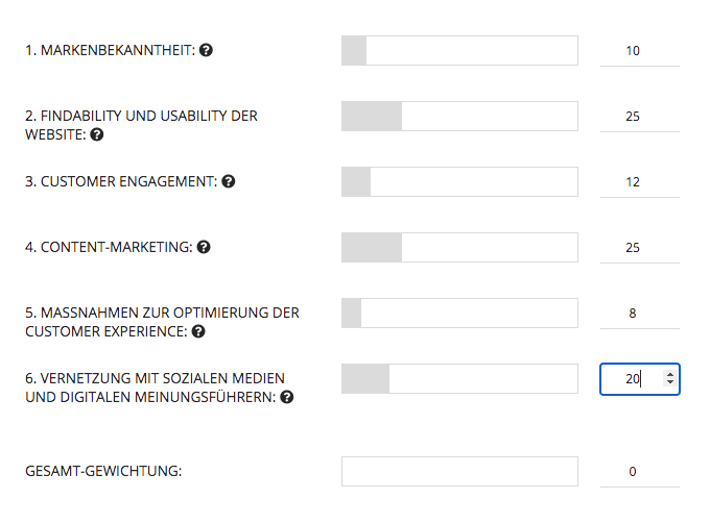Click the Customer Engagement value field 12
Image resolution: width=710 pixels, height=524 pixels.
point(640,182)
